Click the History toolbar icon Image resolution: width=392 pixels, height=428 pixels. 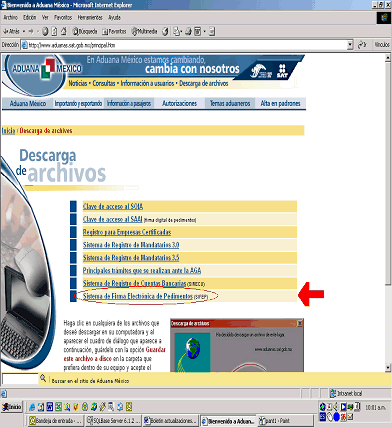(165, 31)
